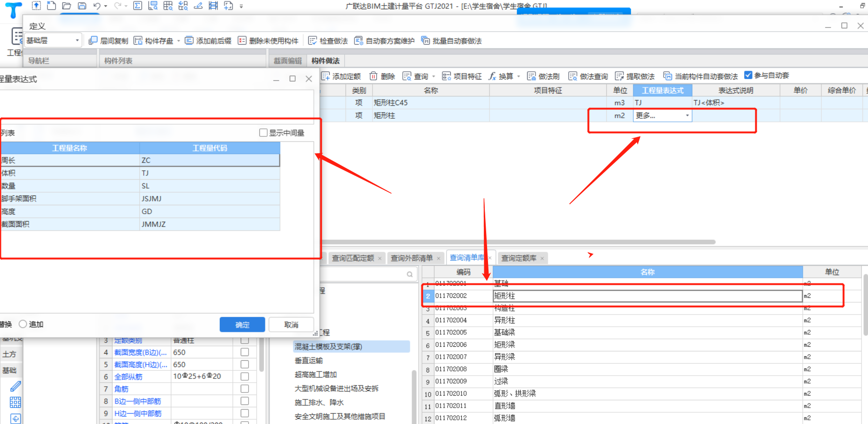
Task: Click the 删除 trash button in 构件做法 toolbar
Action: pos(382,76)
